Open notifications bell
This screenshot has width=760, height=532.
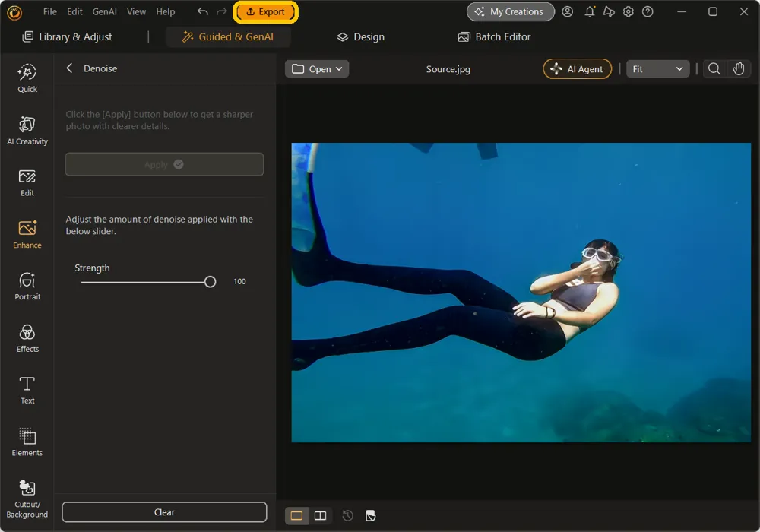(590, 11)
